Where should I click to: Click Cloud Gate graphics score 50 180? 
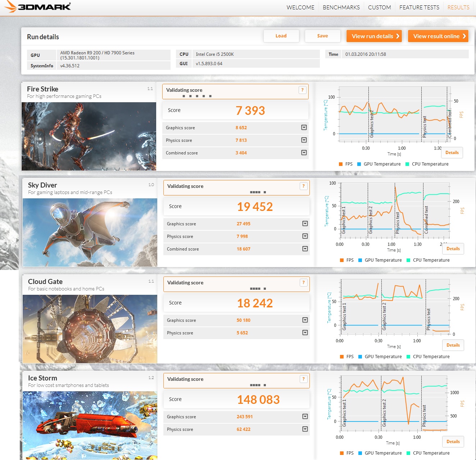coord(244,320)
